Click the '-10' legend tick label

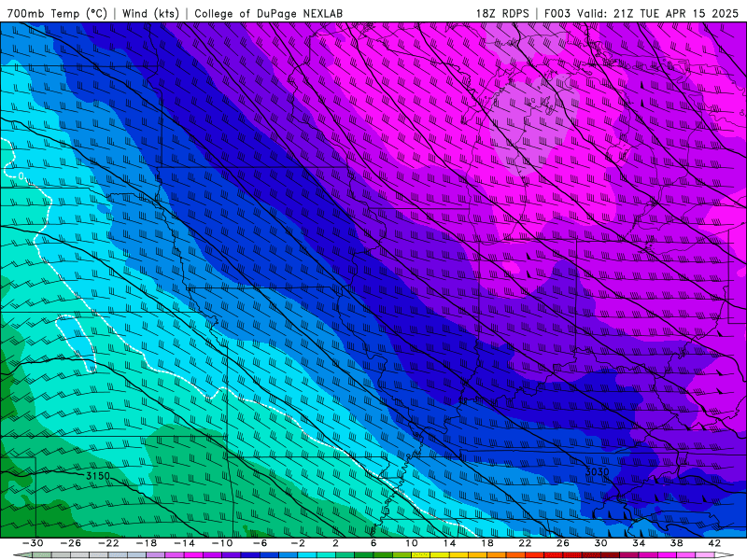[x=222, y=543]
